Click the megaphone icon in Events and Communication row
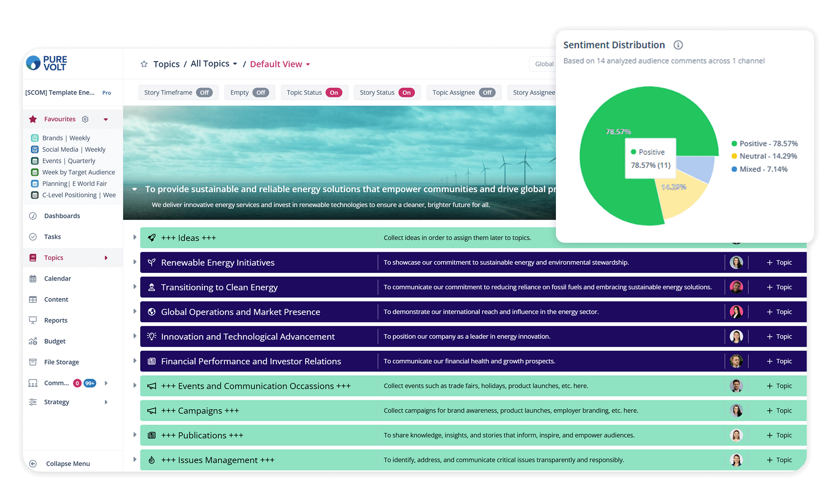 152,386
